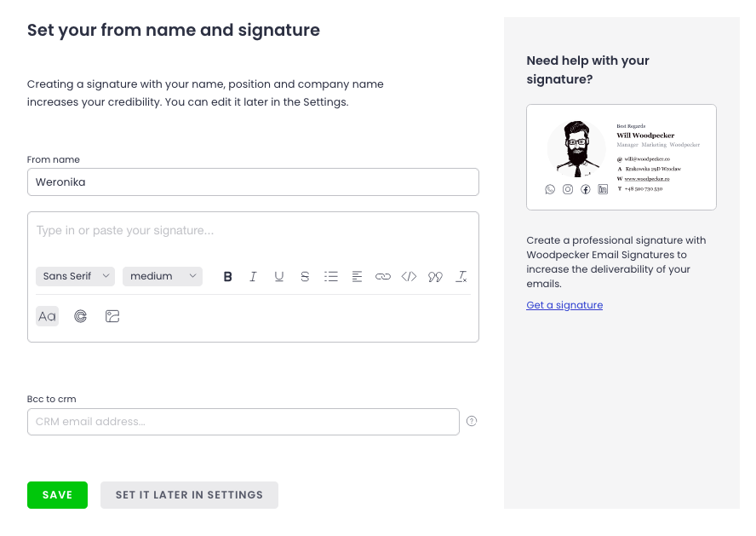This screenshot has height=536, width=756.
Task: Apply italic formatting to signature text
Action: (253, 276)
